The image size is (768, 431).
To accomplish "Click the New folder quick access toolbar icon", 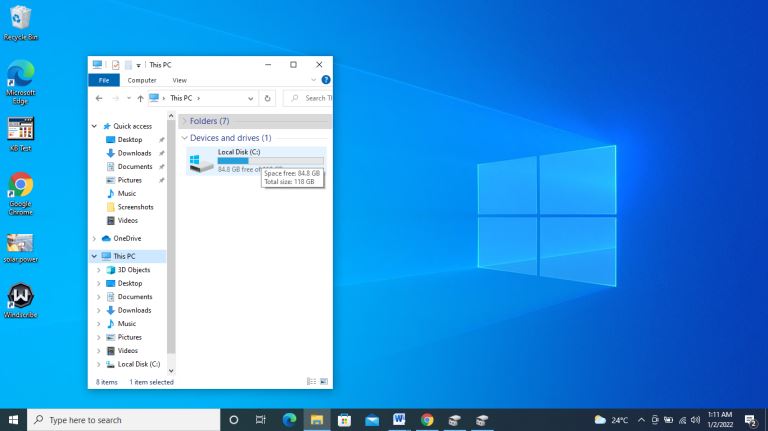I will click(128, 65).
